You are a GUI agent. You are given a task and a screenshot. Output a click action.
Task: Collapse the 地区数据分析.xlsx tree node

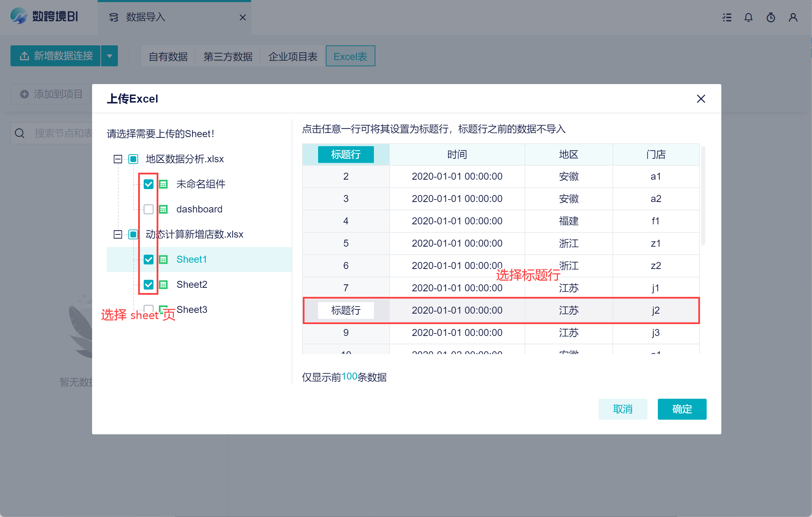click(x=118, y=159)
